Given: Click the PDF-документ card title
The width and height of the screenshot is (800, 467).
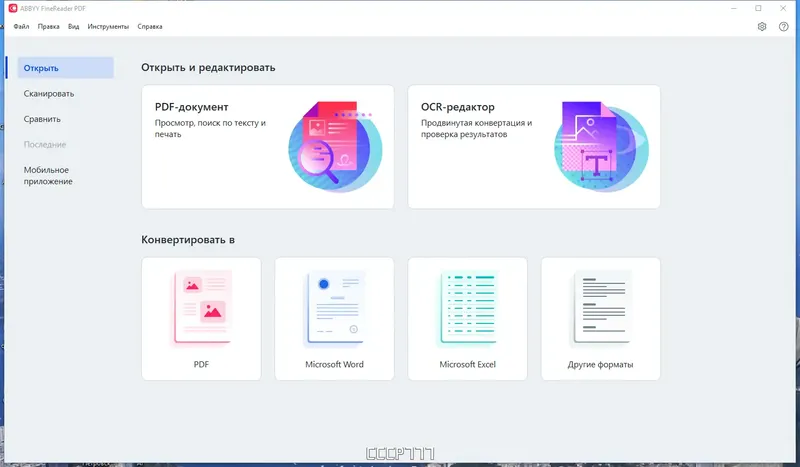Looking at the screenshot, I should (191, 107).
